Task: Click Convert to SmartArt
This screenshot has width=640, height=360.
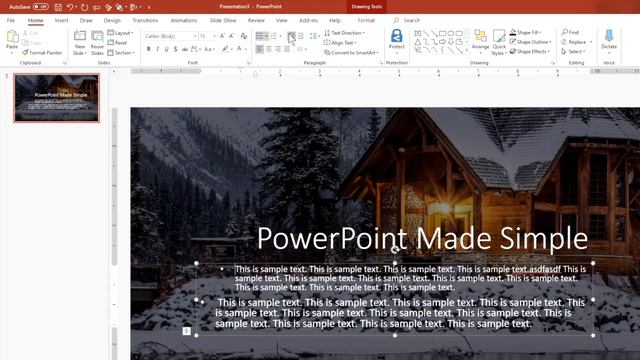Action: [x=351, y=53]
